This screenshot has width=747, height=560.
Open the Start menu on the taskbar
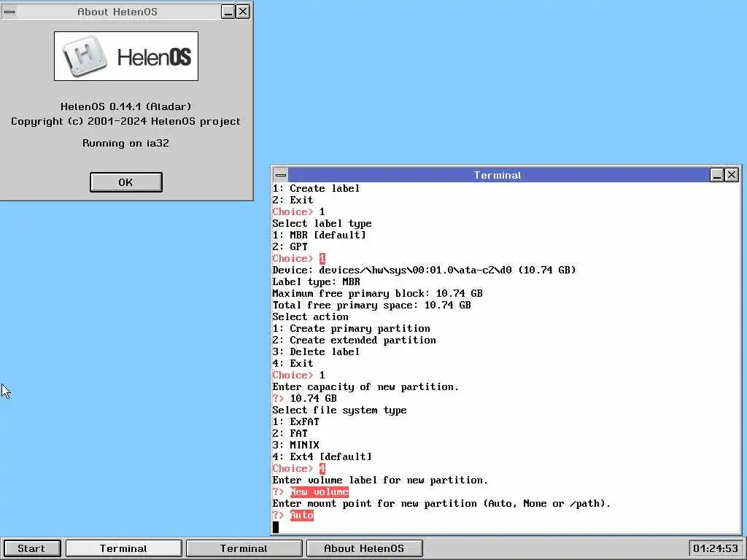[x=32, y=548]
